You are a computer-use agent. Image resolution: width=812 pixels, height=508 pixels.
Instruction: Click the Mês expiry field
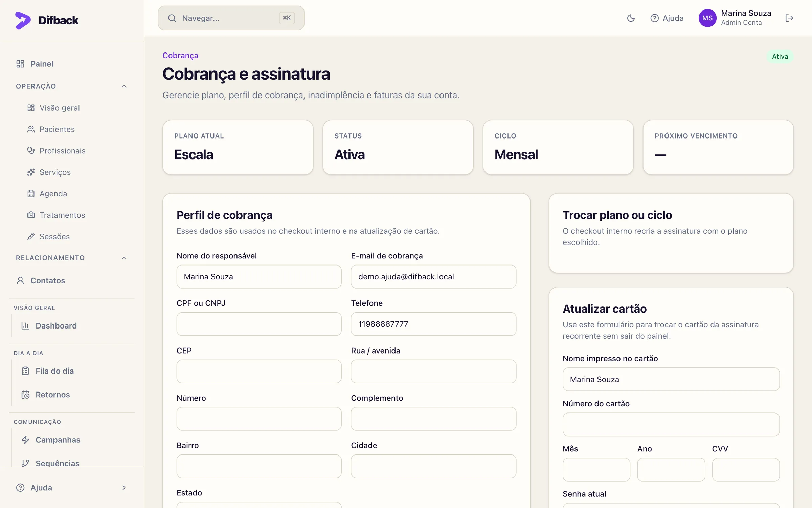(x=596, y=470)
